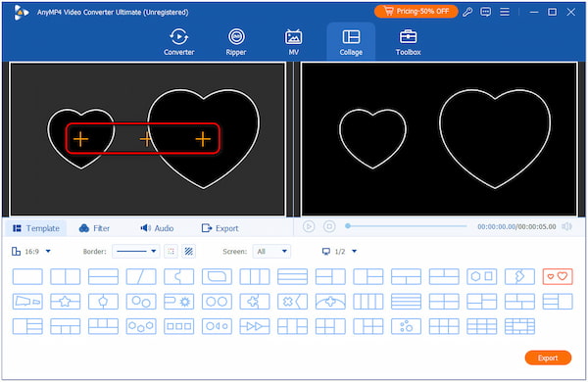Open the 16:9 aspect ratio dropdown

(31, 252)
